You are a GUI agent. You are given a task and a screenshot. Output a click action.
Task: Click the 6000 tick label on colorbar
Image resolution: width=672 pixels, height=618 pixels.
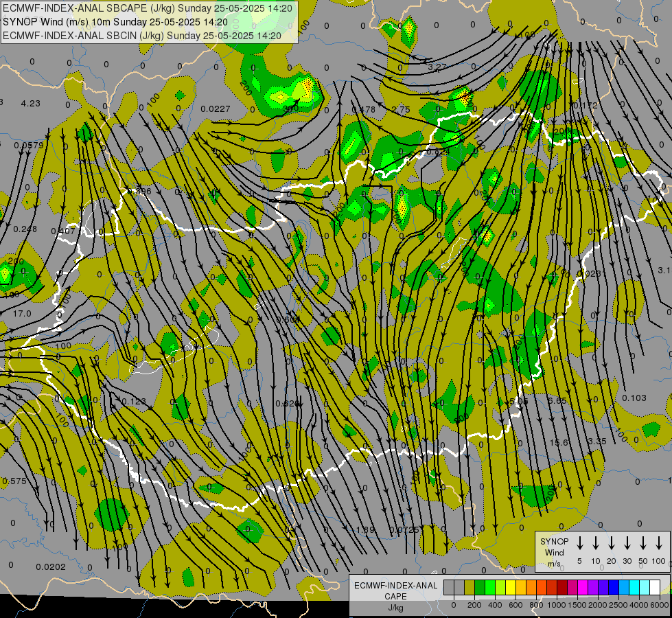pos(660,605)
